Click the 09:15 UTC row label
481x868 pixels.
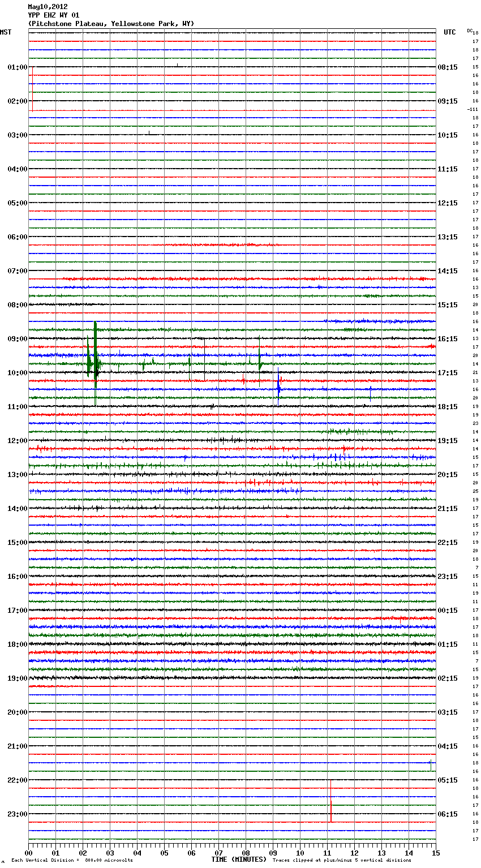[x=448, y=101]
